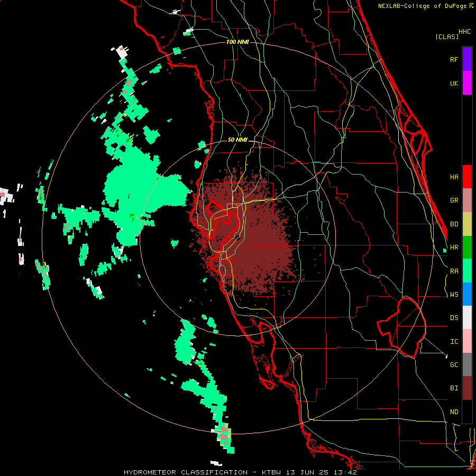476x476 pixels.
Task: Click the GR legend label
Action: tap(454, 200)
